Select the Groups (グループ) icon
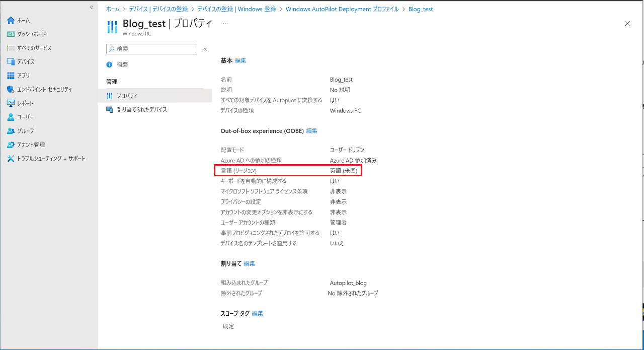644x350 pixels. [x=11, y=131]
